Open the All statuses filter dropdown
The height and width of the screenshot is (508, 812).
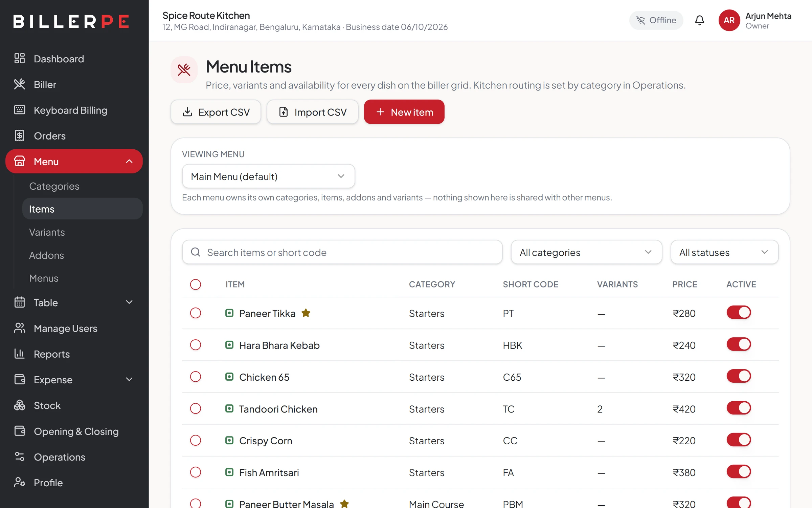tap(724, 252)
